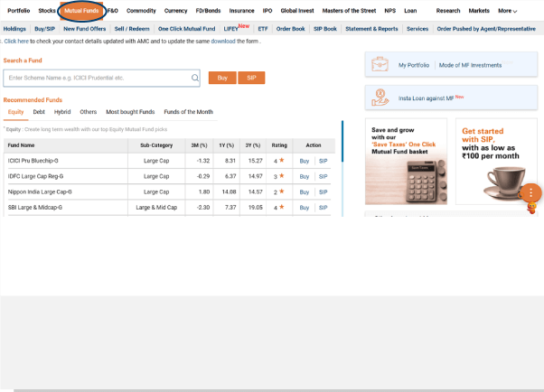Click the search magnifier icon in fund search
This screenshot has width=544, height=392.
click(x=194, y=78)
